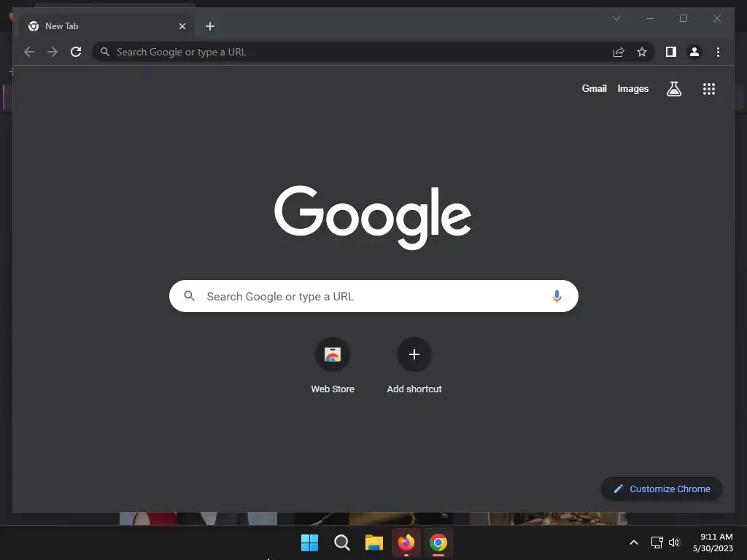Image resolution: width=747 pixels, height=560 pixels.
Task: Open the Web Store shortcut
Action: pyautogui.click(x=333, y=366)
